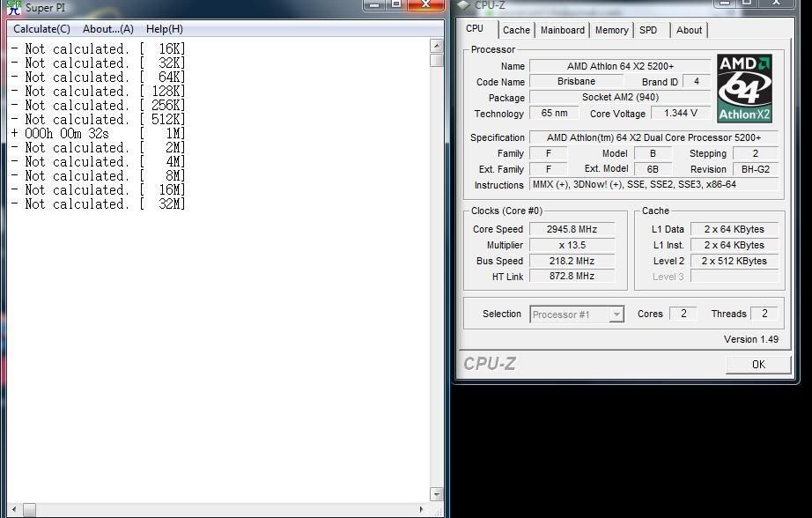Click the Multiplier value 'x 13.5'
Image resolution: width=812 pixels, height=518 pixels.
click(x=572, y=245)
